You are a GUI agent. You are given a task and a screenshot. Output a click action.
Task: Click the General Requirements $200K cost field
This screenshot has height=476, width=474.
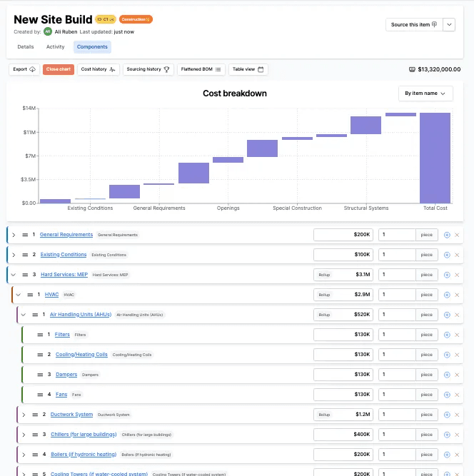pyautogui.click(x=343, y=235)
